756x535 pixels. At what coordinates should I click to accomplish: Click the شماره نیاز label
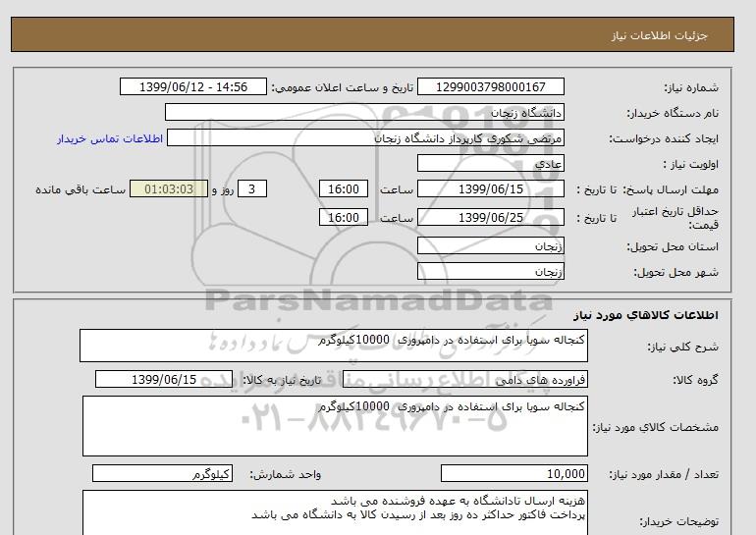[x=691, y=87]
